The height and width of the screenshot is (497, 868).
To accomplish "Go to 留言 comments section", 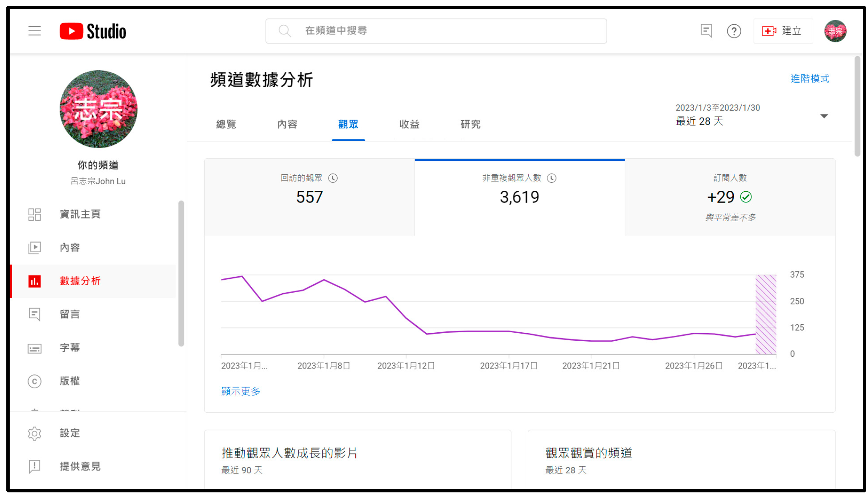I will coord(70,314).
